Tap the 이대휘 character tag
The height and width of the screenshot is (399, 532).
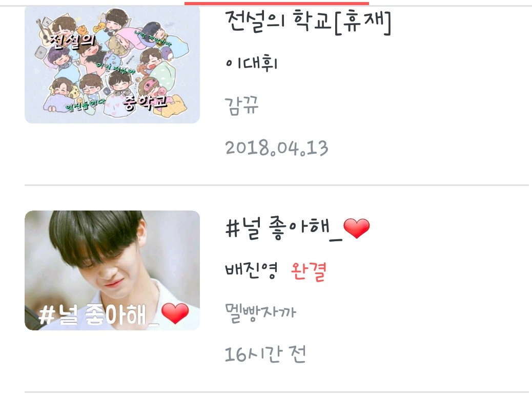[252, 64]
